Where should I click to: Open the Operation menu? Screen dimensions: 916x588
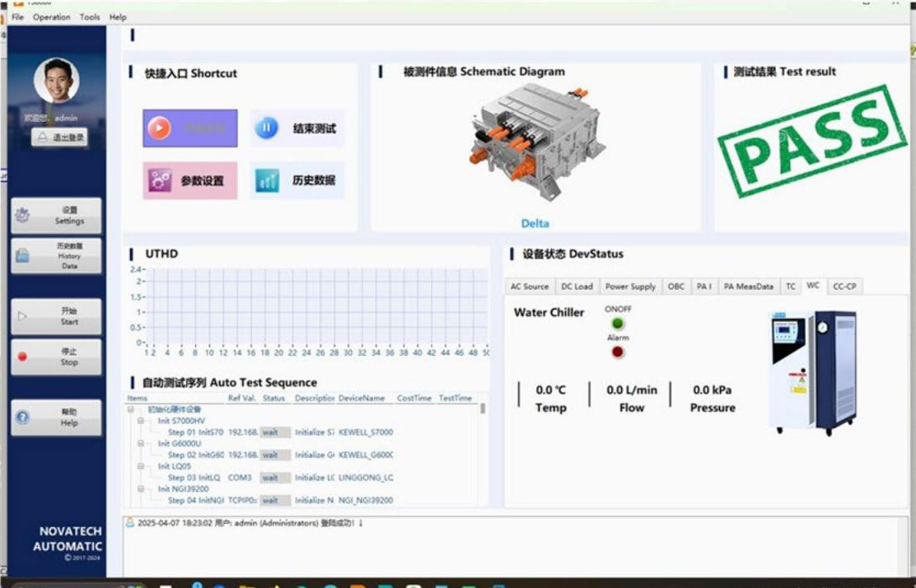51,17
